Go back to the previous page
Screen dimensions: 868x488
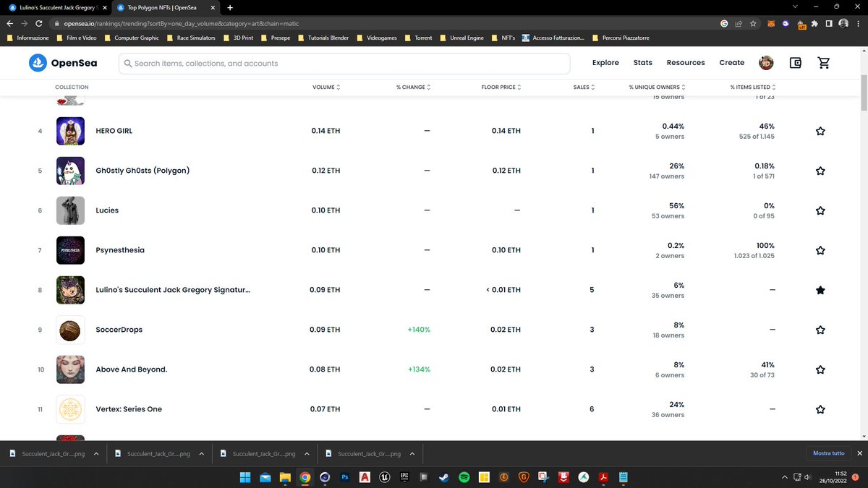pyautogui.click(x=10, y=23)
